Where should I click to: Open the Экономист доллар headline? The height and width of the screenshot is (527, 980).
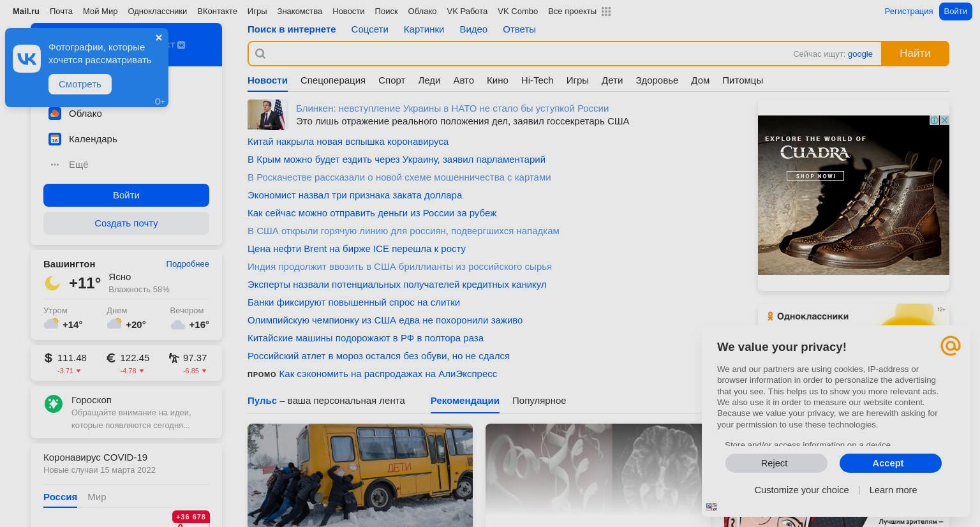[x=355, y=195]
